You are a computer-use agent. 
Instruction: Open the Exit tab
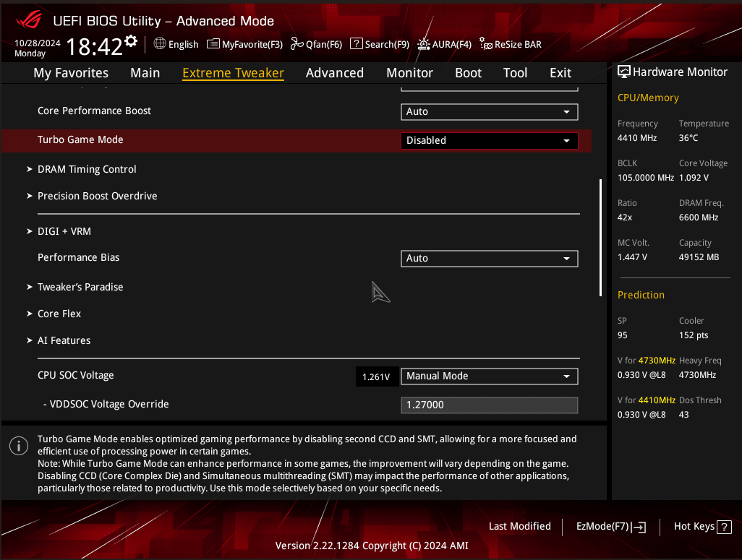click(x=560, y=73)
